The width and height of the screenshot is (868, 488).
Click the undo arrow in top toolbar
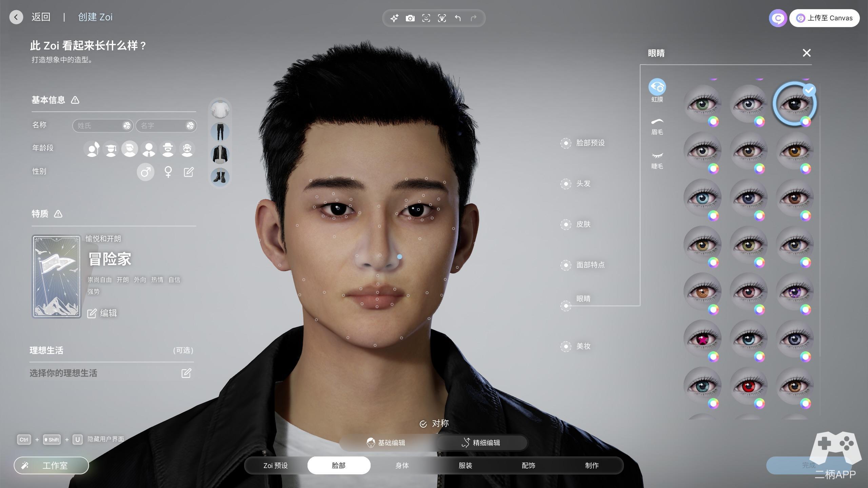tap(458, 18)
